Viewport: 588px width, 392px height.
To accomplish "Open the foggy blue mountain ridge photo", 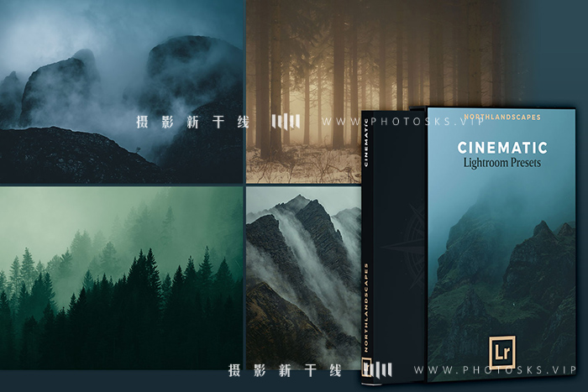I will 121,91.
